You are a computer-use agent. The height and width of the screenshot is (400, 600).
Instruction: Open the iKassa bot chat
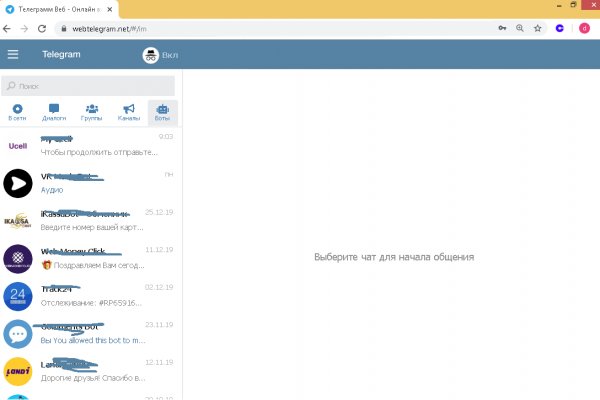(x=90, y=221)
